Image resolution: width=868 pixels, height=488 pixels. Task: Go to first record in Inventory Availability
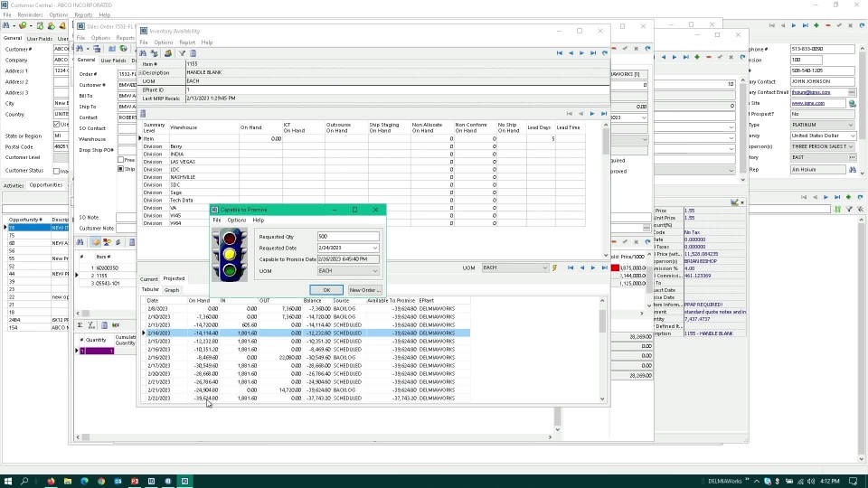pos(559,53)
